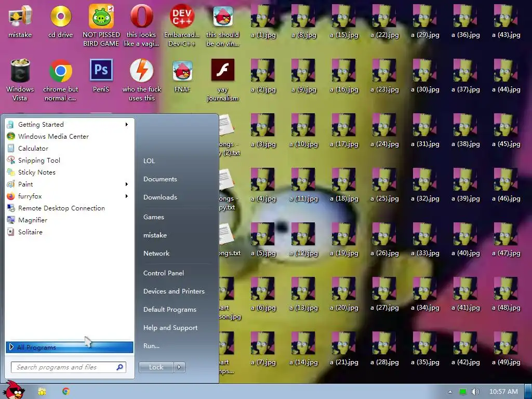Open Magnifier from Start menu
Image resolution: width=532 pixels, height=399 pixels.
click(x=69, y=220)
